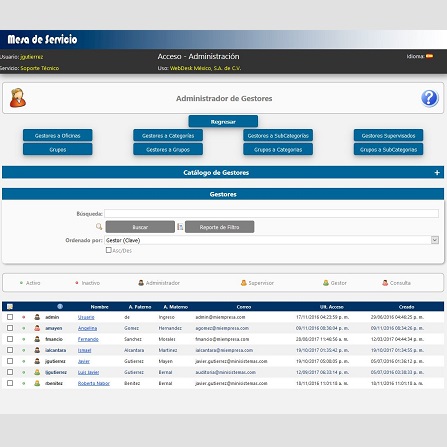The width and height of the screenshot is (447, 447).
Task: Click the Búsqueda text field
Action: coord(271,213)
